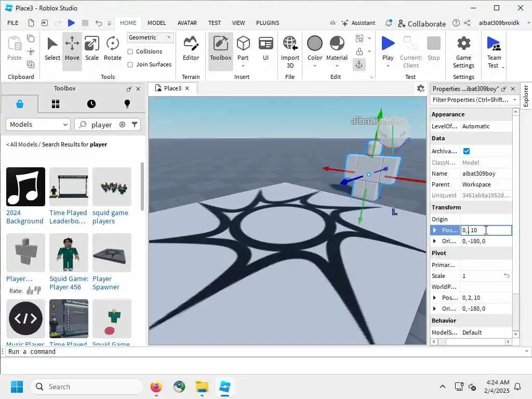The width and height of the screenshot is (532, 399).
Task: Choose the Select tool arrow
Action: [x=52, y=49]
